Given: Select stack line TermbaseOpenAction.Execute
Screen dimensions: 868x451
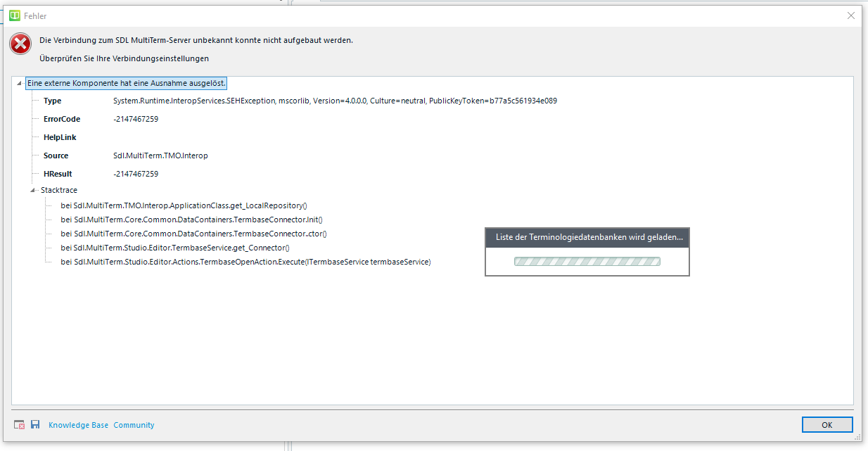Looking at the screenshot, I should coord(245,262).
